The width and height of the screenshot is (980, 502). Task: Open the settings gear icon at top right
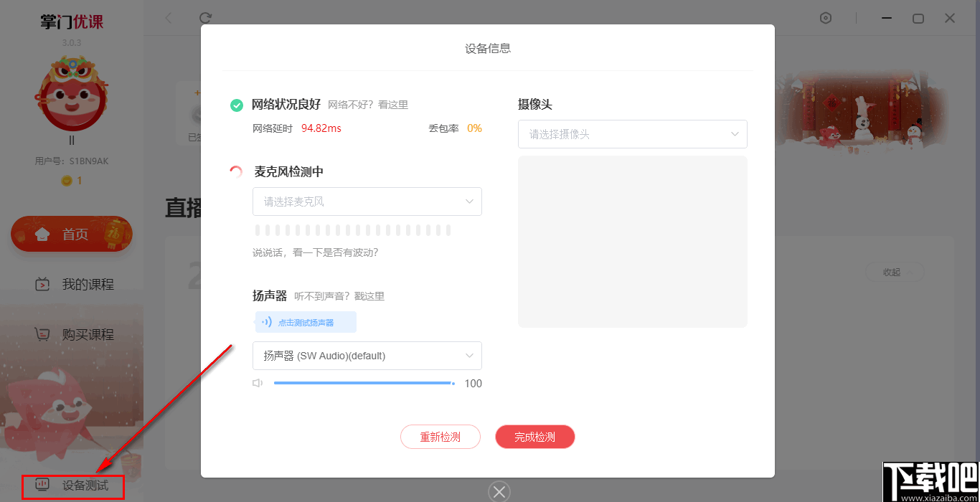coord(826,18)
